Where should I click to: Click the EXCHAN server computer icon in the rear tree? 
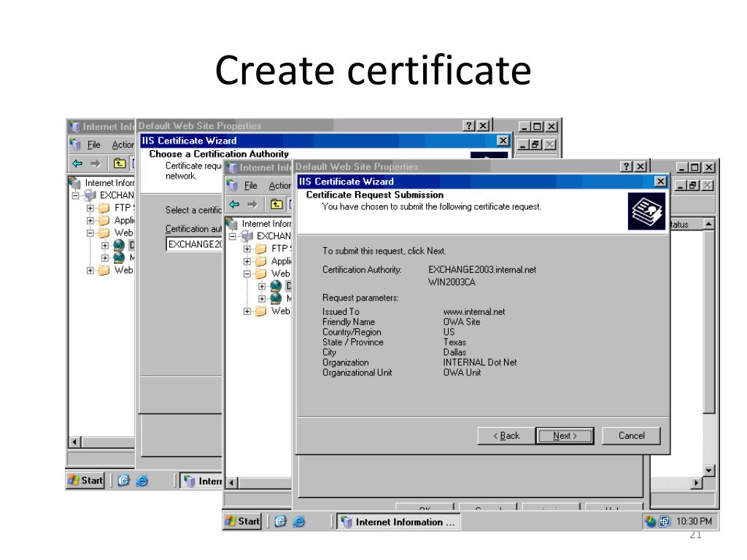tap(90, 195)
